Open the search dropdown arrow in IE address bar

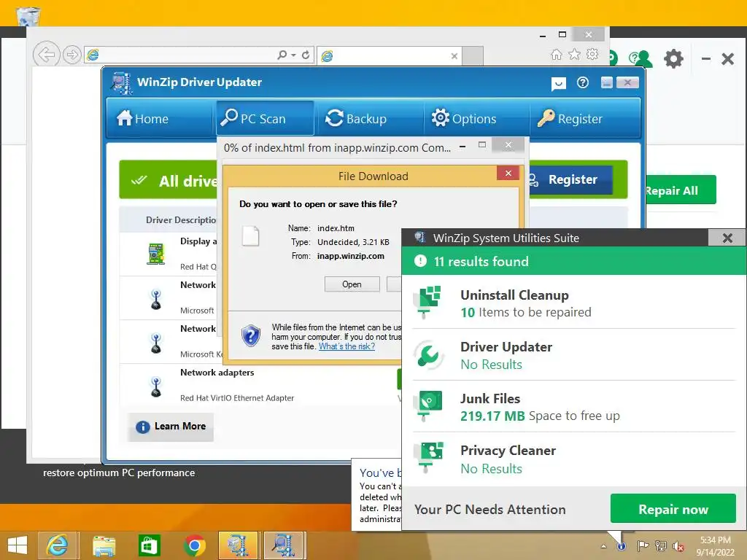(x=293, y=55)
